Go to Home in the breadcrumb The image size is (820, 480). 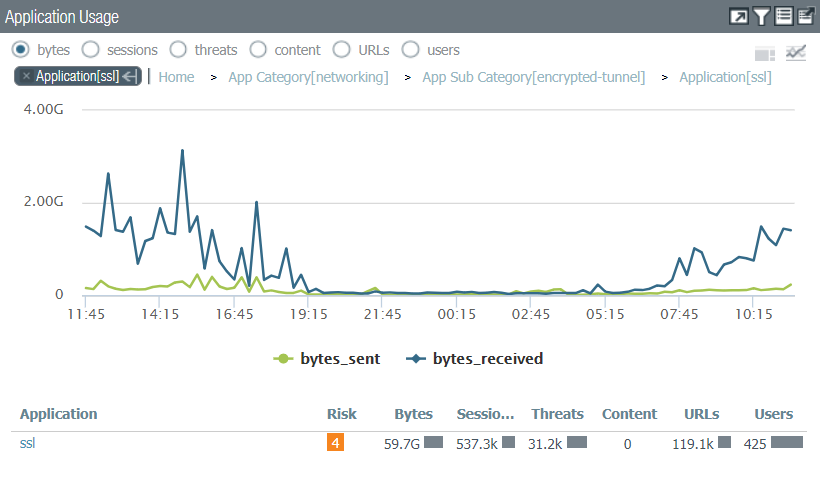click(176, 77)
